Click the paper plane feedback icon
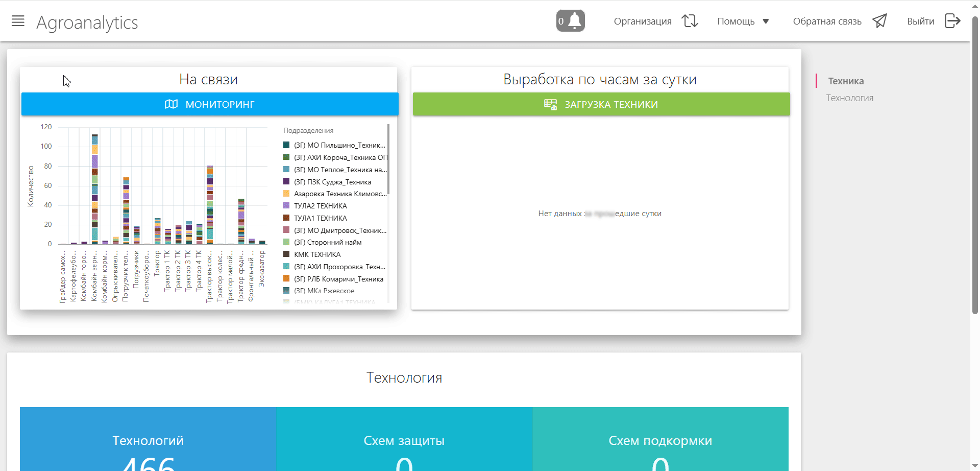The width and height of the screenshot is (980, 471). (879, 21)
